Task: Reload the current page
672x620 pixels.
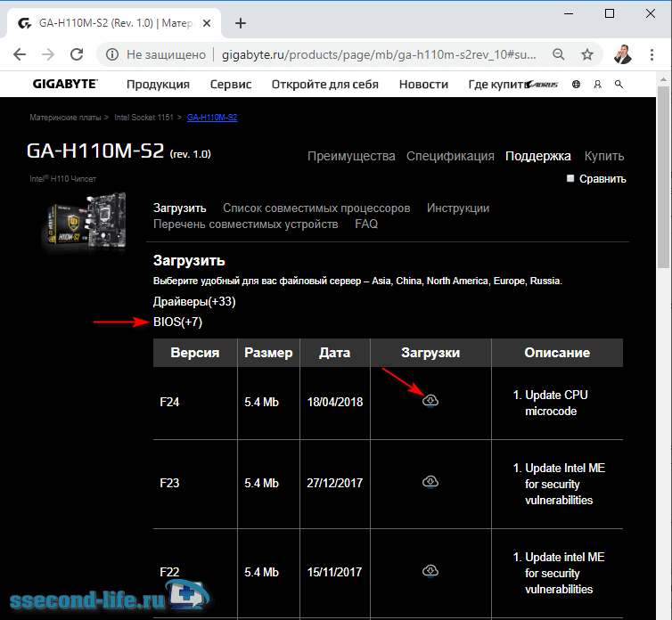Action: tap(77, 54)
